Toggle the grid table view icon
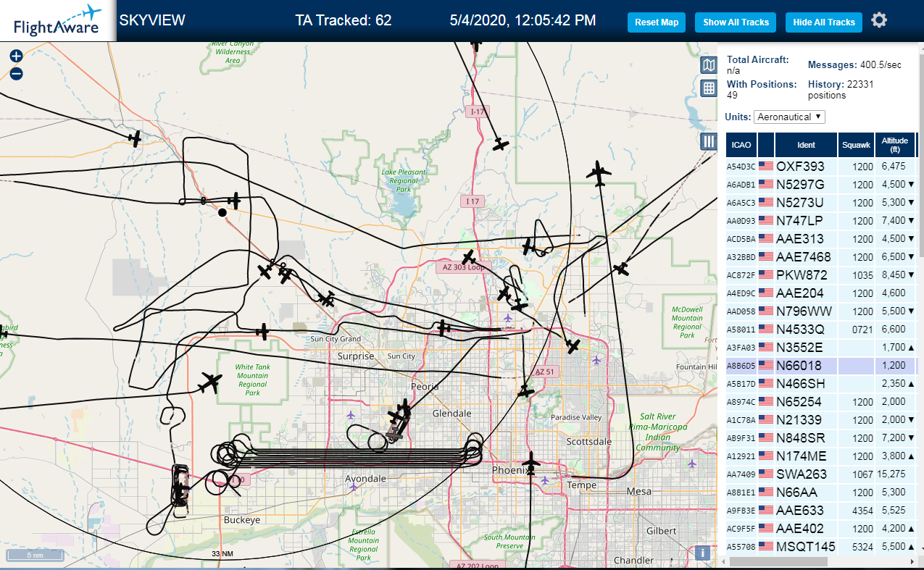 coord(709,88)
